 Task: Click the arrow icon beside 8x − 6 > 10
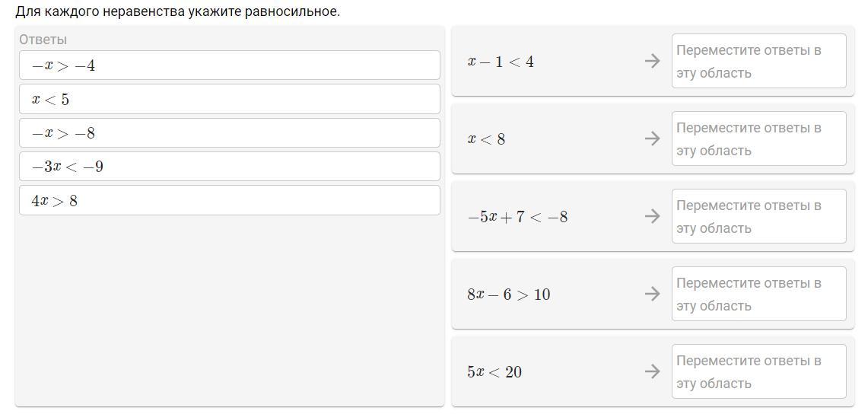pos(653,293)
